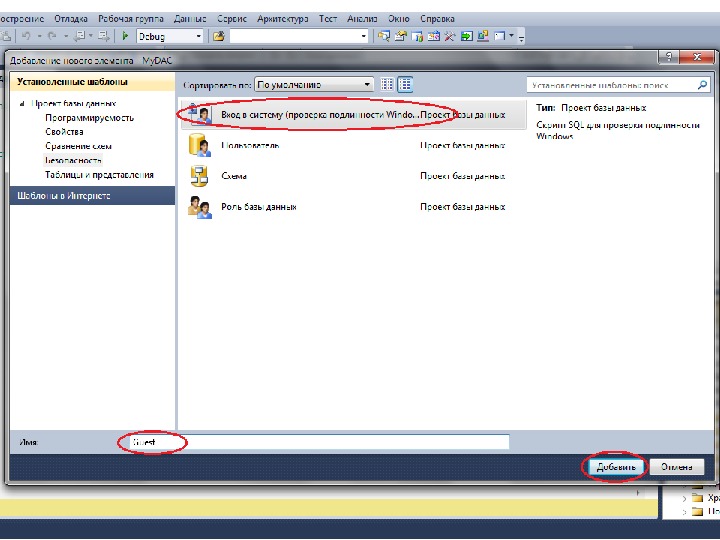
Task: Switch templates to medium icons view
Action: click(x=405, y=84)
